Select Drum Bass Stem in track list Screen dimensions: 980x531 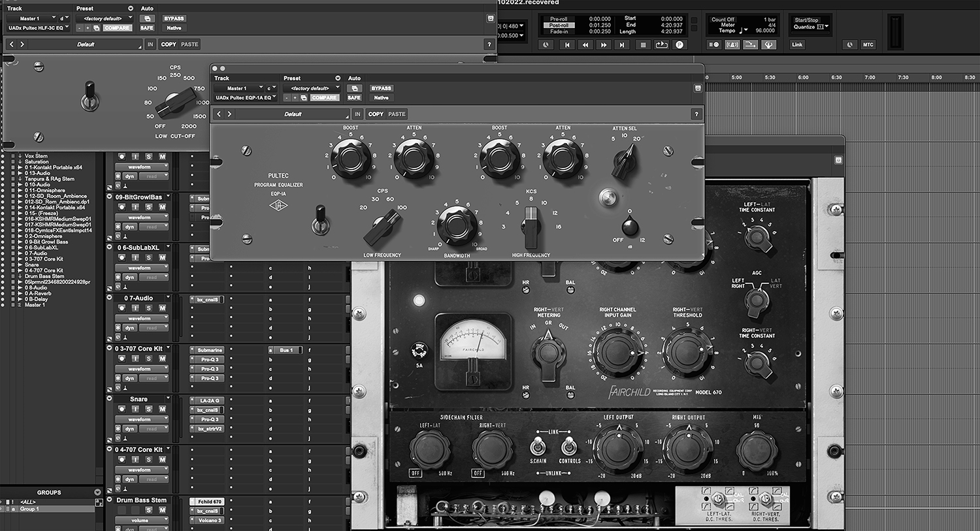coord(44,276)
